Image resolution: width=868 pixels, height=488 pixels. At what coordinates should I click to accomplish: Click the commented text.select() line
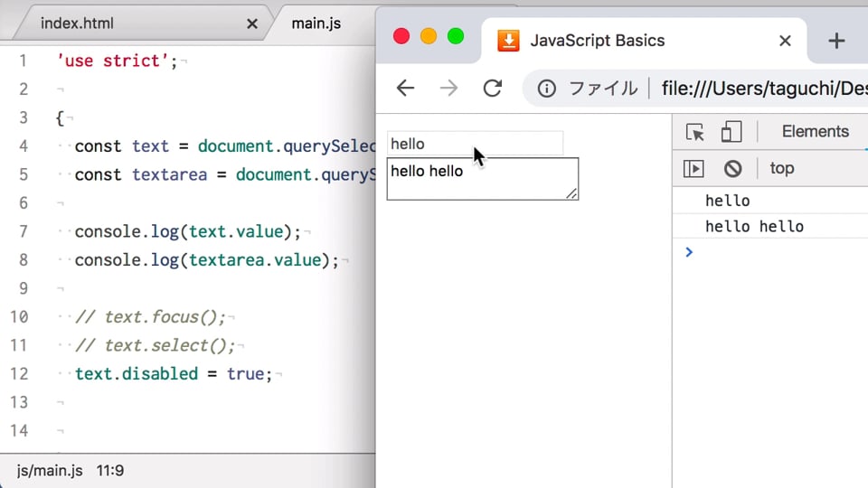click(155, 346)
